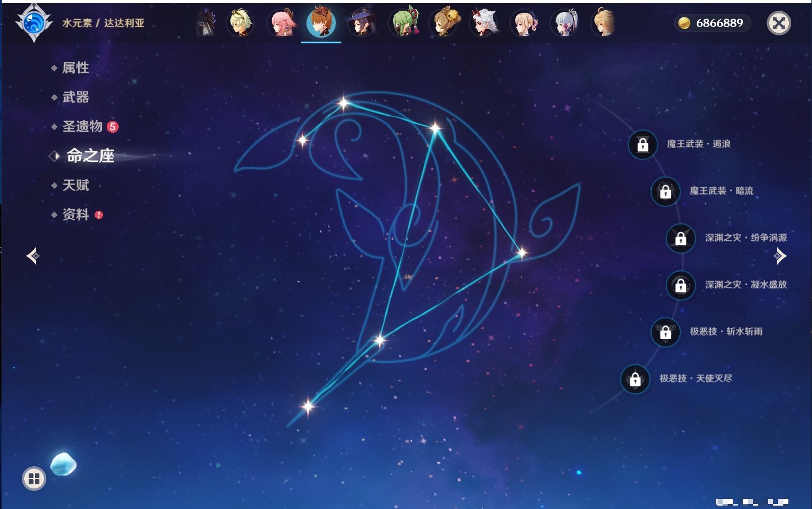
Task: Click the title text 水元素 / 达达利亚
Action: point(103,23)
